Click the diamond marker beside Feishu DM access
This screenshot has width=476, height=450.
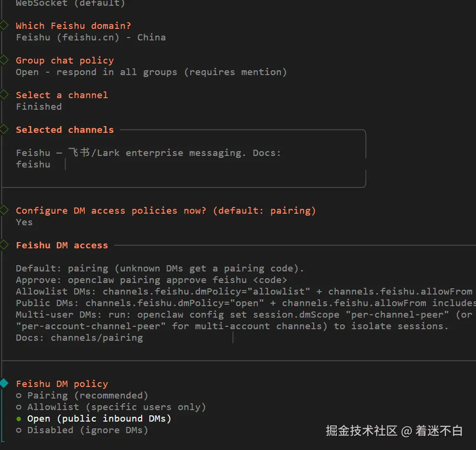pos(4,245)
